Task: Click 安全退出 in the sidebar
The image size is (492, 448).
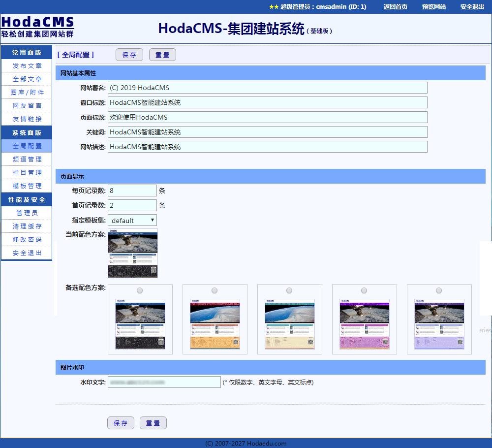Action: tap(27, 253)
